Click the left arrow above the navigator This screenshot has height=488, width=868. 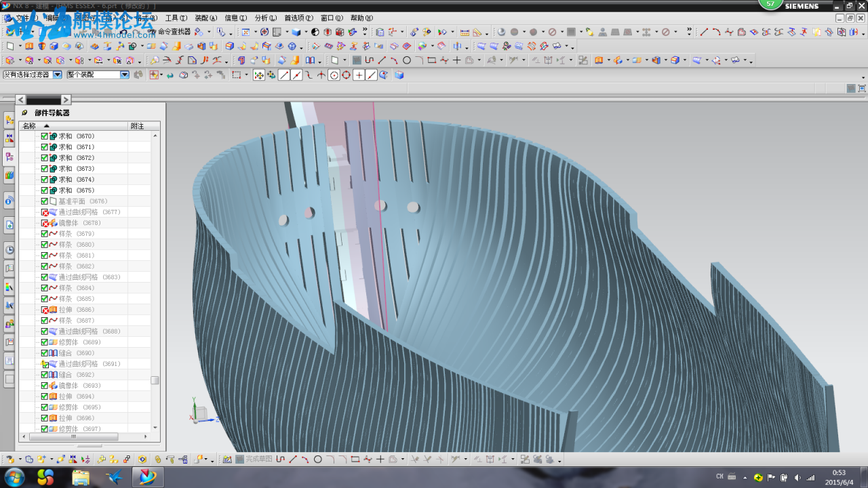point(21,100)
